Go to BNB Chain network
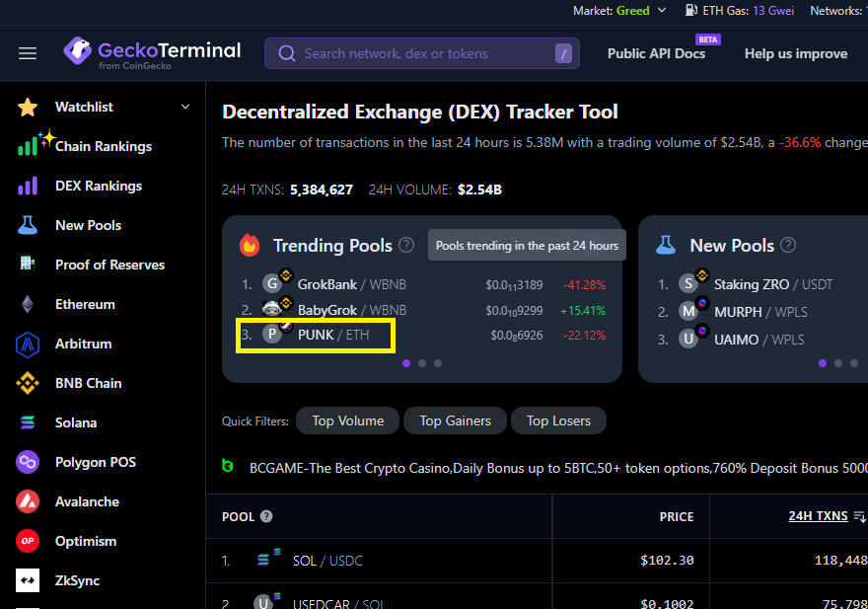The width and height of the screenshot is (868, 609). pos(89,383)
